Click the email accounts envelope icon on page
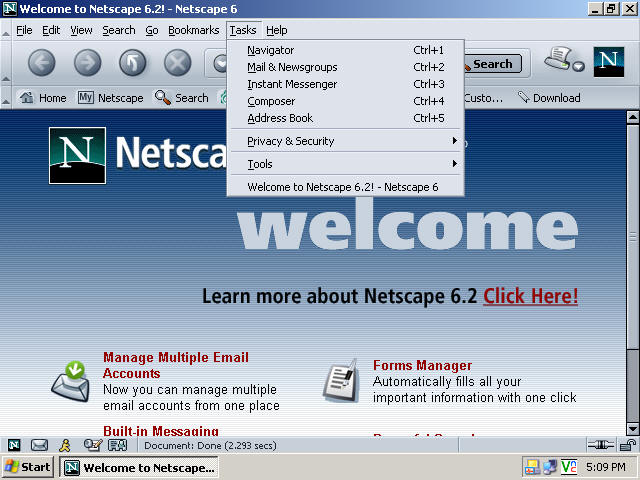Image resolution: width=640 pixels, height=480 pixels. [71, 381]
